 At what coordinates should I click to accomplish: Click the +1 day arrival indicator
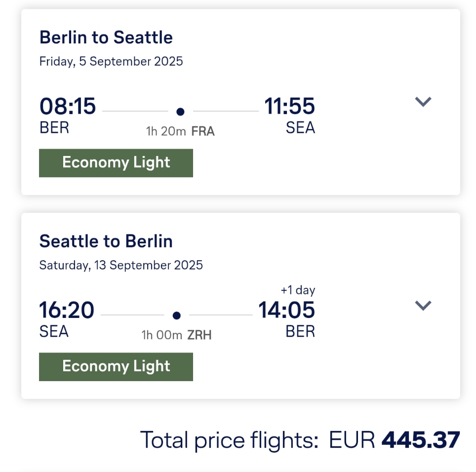click(x=298, y=290)
